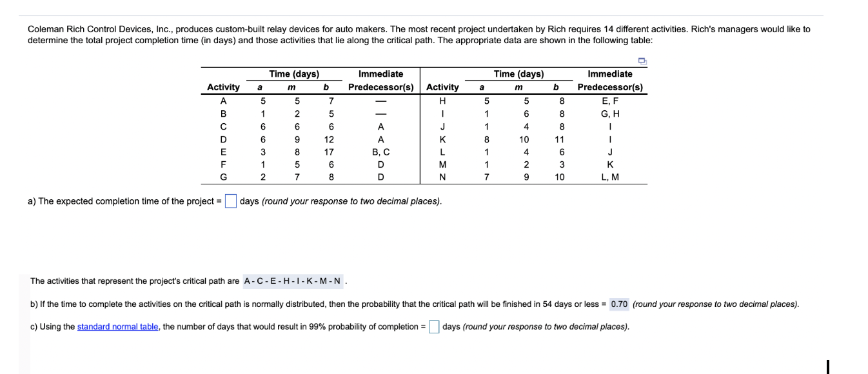Click the pop-out table icon above the table
Screen dimensions: 868x374
(642, 61)
